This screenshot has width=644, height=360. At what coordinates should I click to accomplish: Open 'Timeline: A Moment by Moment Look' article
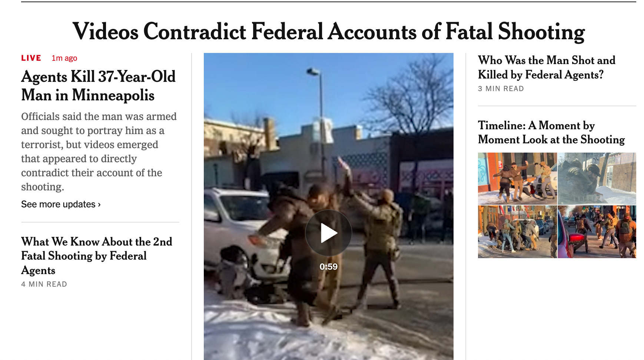click(551, 132)
